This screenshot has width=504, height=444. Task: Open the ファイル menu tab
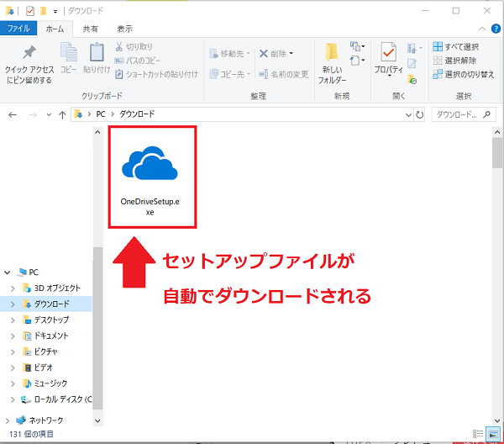coord(18,29)
